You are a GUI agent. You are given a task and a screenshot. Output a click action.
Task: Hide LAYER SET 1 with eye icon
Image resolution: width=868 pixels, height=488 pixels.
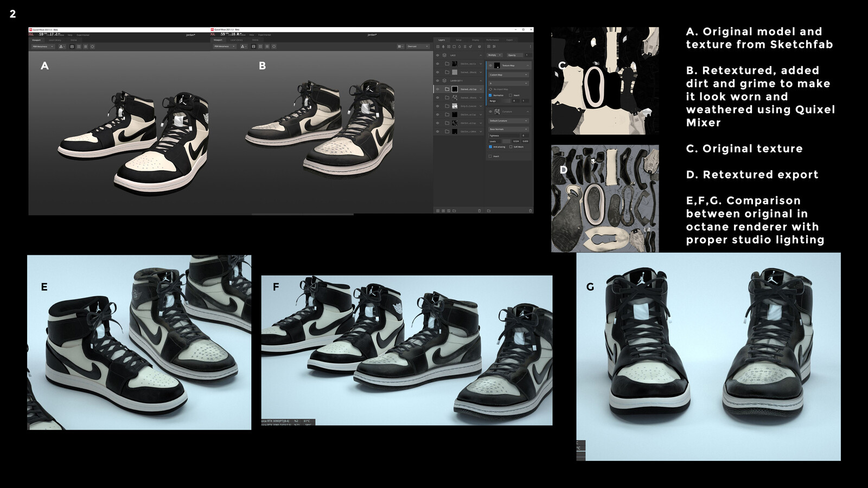click(x=438, y=81)
